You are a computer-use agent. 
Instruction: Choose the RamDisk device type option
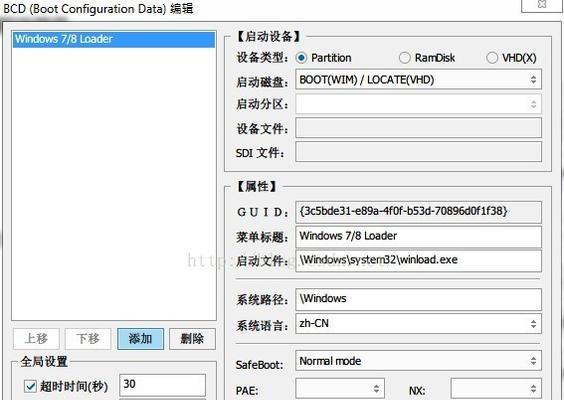(404, 58)
